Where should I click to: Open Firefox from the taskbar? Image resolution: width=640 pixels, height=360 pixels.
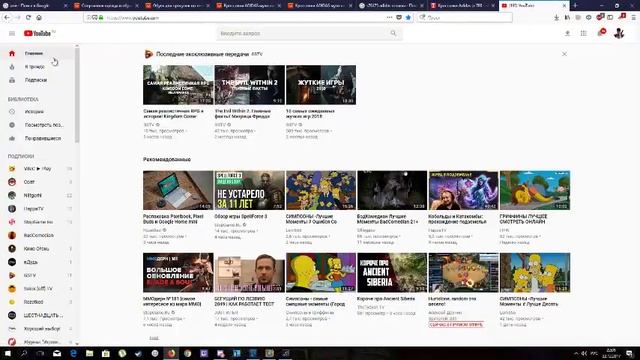point(171,353)
